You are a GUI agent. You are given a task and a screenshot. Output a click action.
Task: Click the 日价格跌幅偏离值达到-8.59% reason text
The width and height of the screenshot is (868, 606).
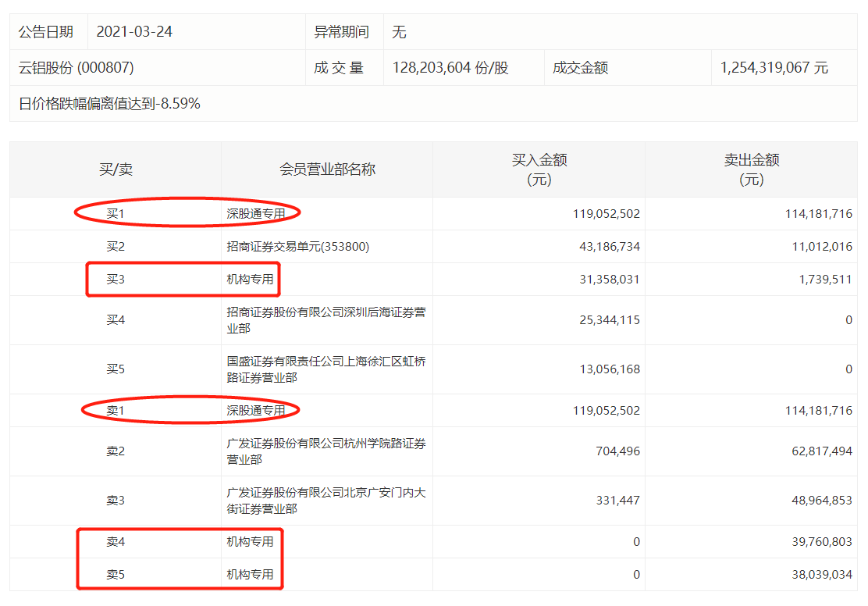click(x=109, y=104)
